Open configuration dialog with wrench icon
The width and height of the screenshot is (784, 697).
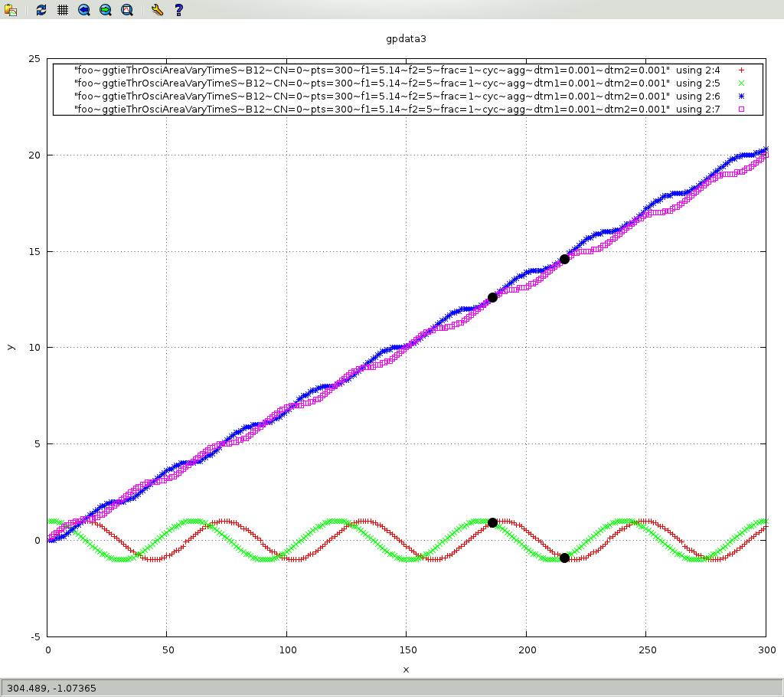(x=157, y=11)
